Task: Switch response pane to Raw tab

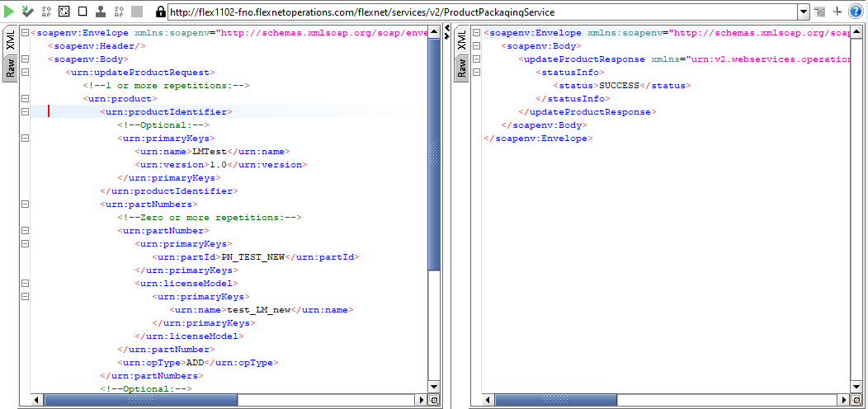Action: [x=462, y=68]
